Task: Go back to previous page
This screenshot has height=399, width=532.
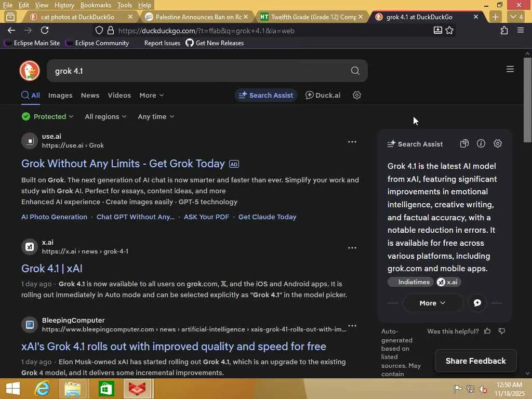Action: (11, 31)
